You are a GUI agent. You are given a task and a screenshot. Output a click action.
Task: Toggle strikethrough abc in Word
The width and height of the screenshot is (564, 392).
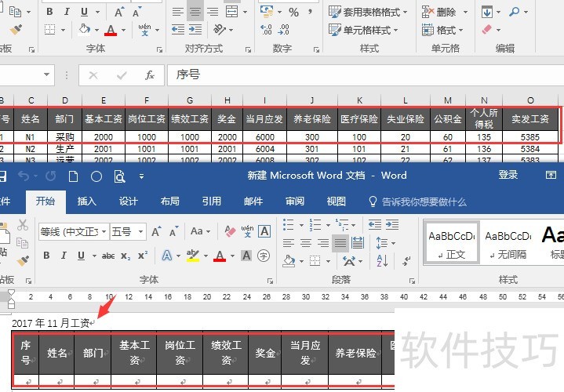[108, 256]
